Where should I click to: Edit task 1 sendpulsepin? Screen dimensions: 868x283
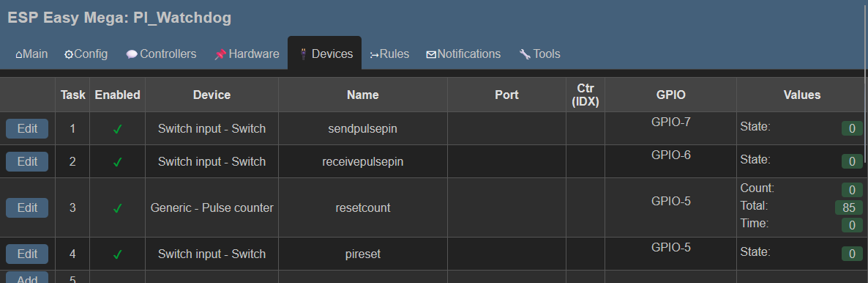27,129
